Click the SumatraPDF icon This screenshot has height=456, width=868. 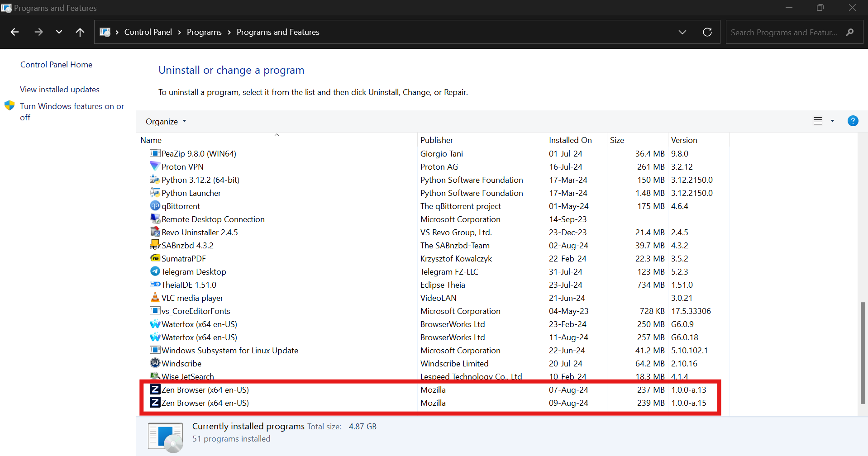tap(155, 258)
